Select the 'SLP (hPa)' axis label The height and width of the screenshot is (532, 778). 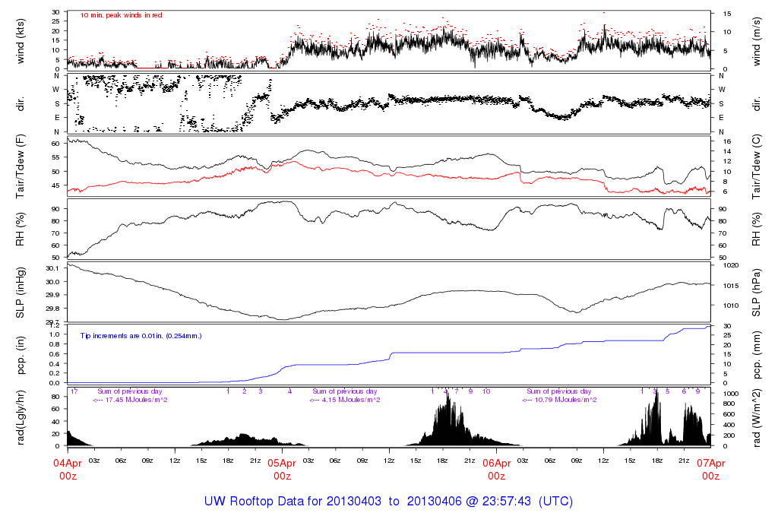tap(757, 293)
